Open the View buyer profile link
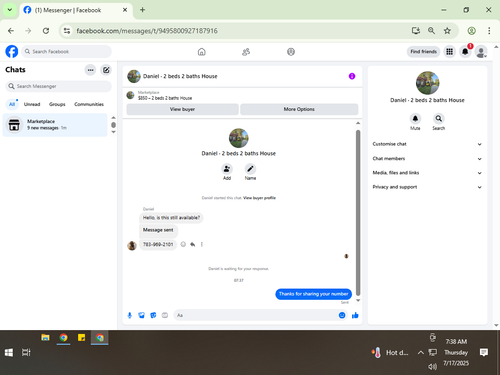 tap(259, 198)
